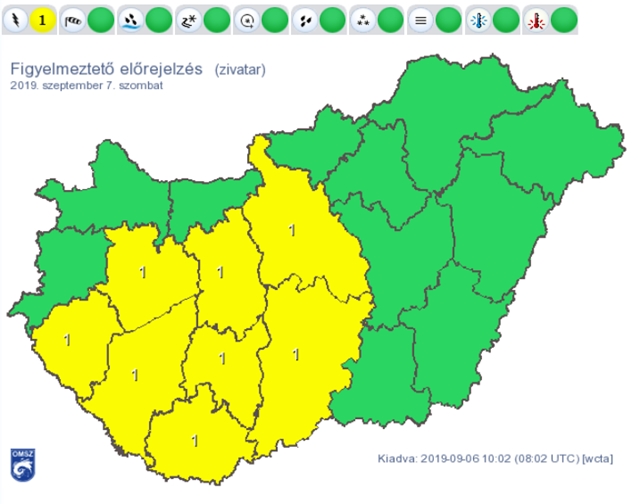Click the green indicator beside the windsock icon
Image resolution: width=640 pixels, height=504 pixels.
pyautogui.click(x=101, y=20)
